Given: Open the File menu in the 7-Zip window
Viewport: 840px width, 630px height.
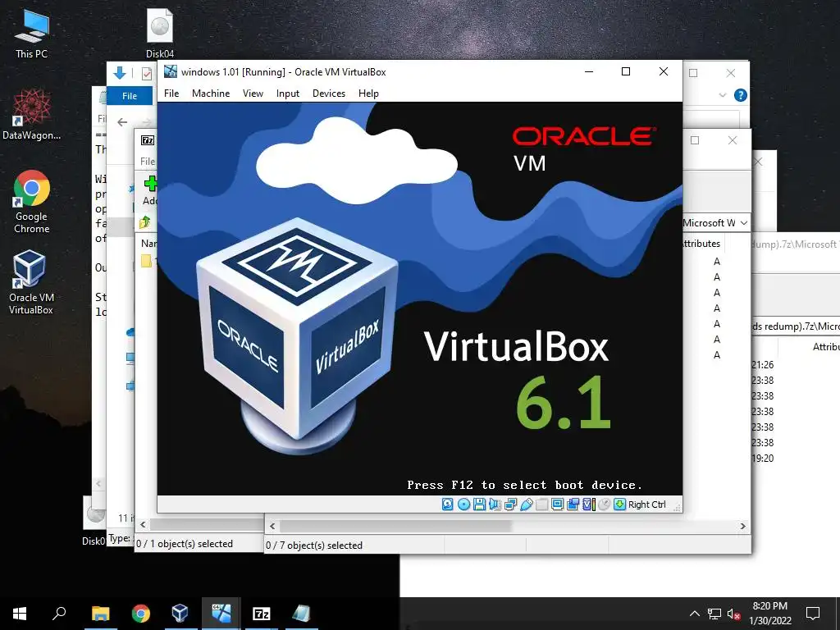Looking at the screenshot, I should click(x=148, y=162).
